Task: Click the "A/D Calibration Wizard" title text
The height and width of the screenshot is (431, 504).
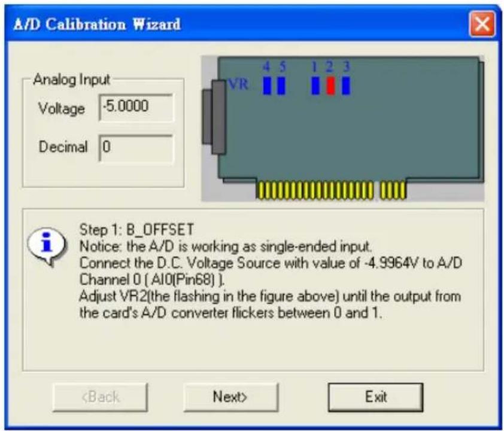Action: [97, 25]
